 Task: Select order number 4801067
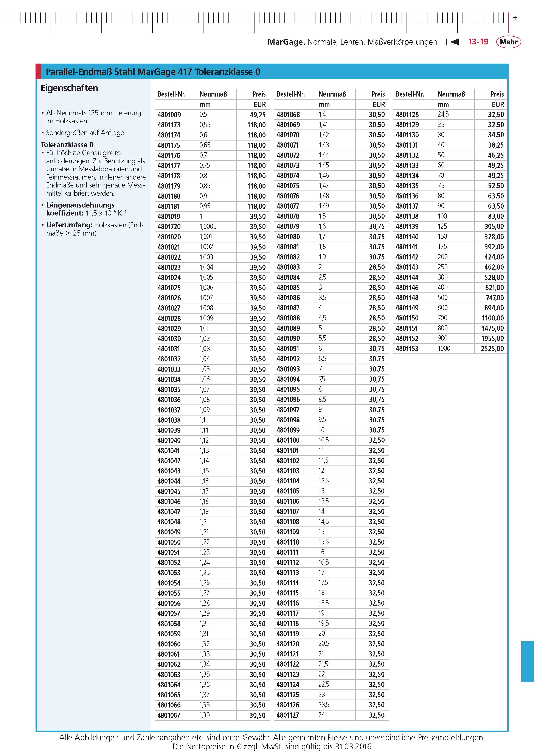169,715
